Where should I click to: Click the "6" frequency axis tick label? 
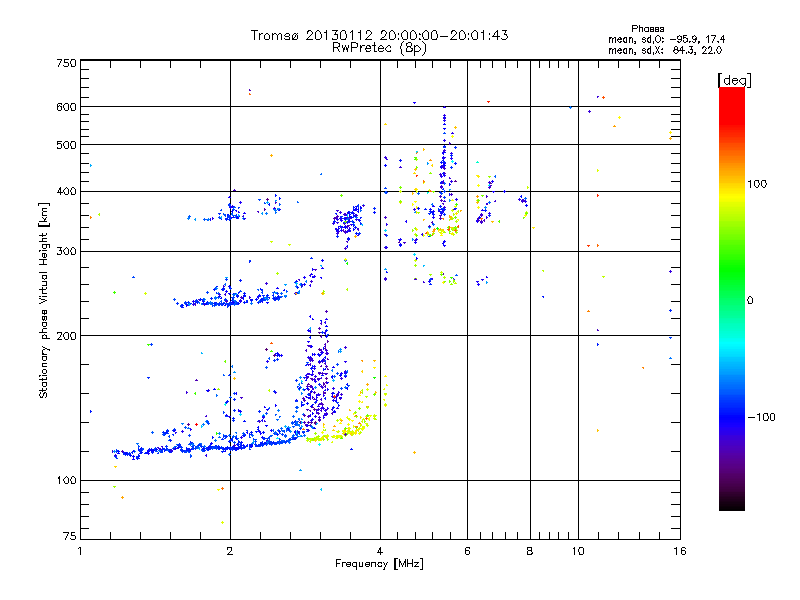467,551
